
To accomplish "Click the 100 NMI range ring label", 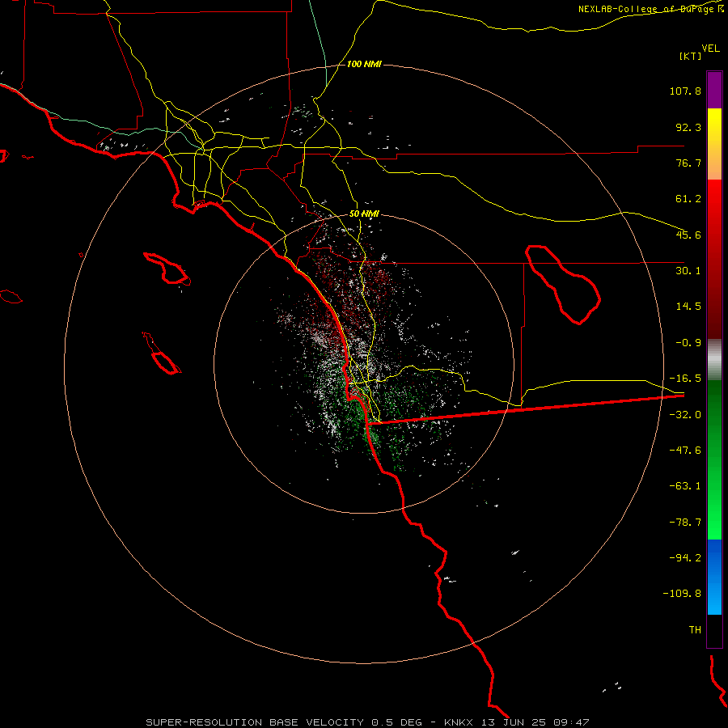I will pos(364,64).
